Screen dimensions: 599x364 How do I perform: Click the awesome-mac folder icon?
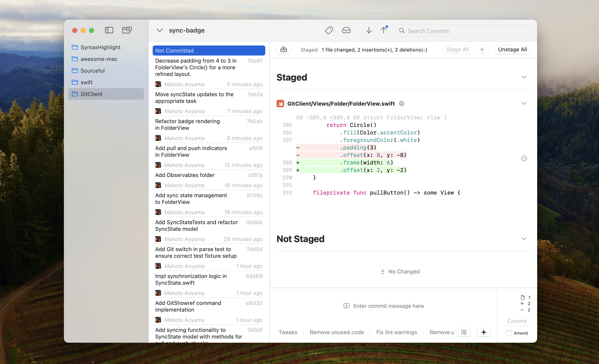(x=75, y=59)
